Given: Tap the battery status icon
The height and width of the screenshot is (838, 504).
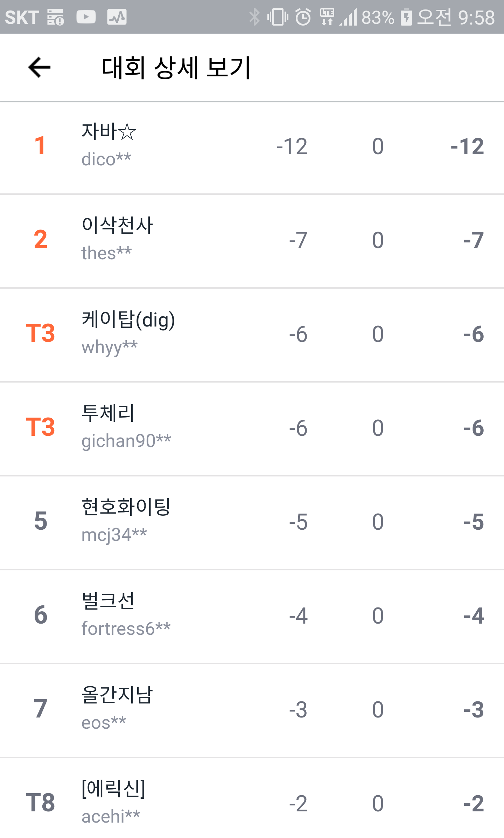Looking at the screenshot, I should point(406,17).
